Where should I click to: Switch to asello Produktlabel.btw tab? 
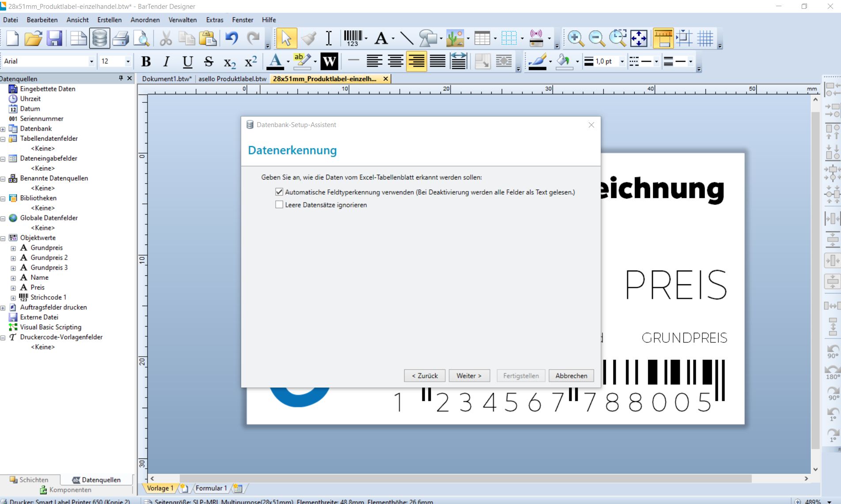232,79
